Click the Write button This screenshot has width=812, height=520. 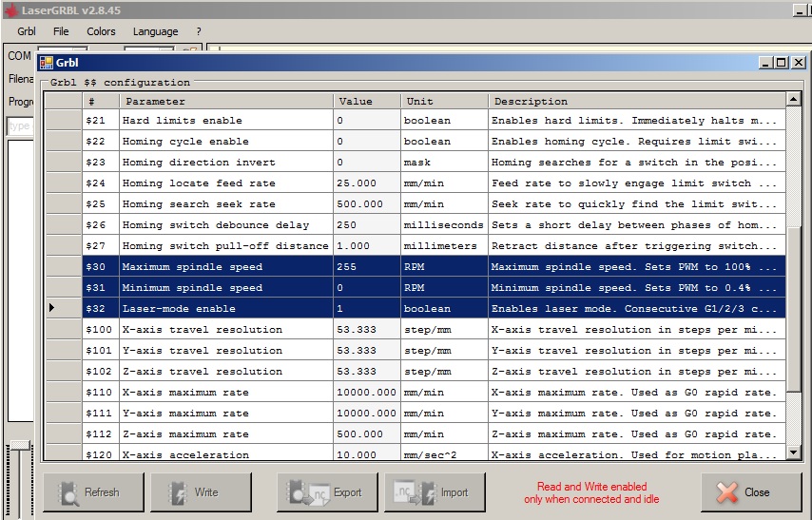tap(201, 491)
